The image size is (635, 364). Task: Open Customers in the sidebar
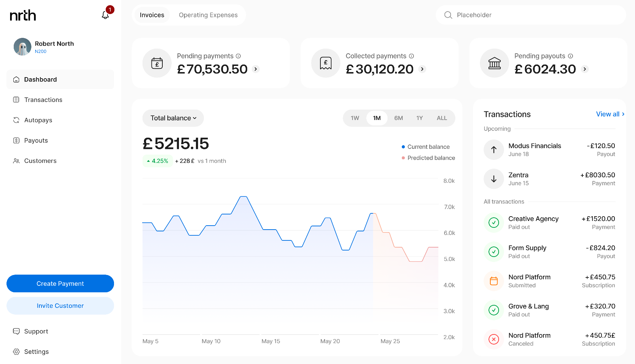pos(60,161)
